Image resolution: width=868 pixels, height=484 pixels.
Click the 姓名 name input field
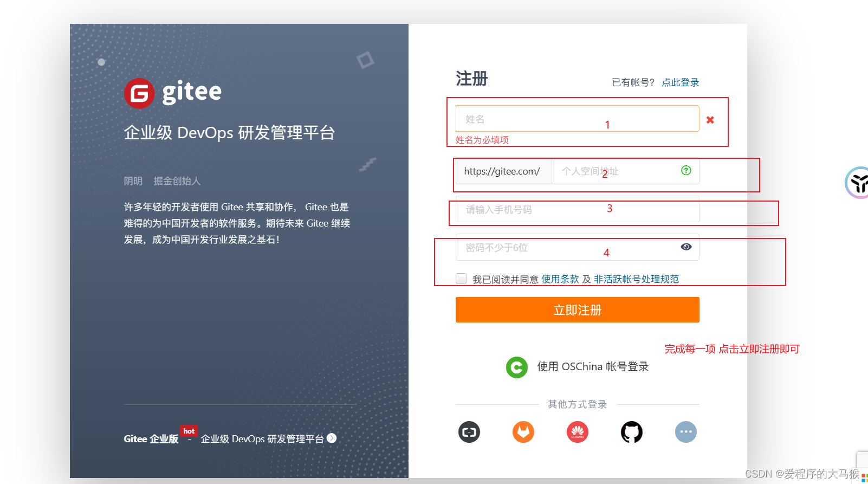click(x=578, y=119)
